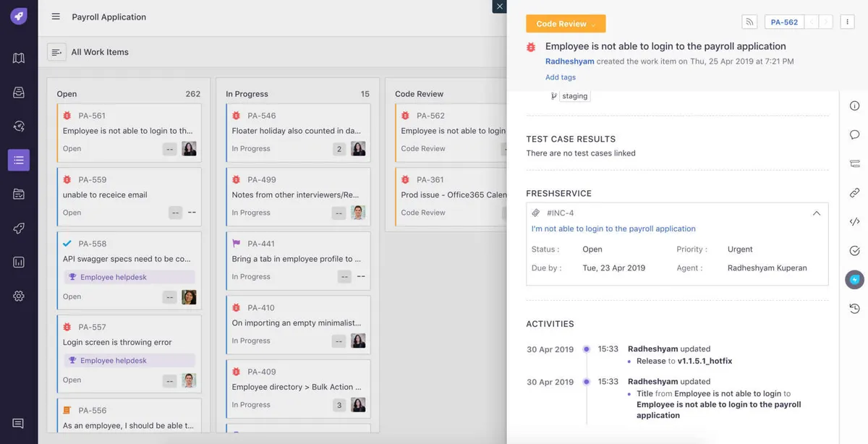Screen dimensions: 868x444
Task: Collapse the #INC-4 Freshservice ticket card
Action: tap(816, 213)
